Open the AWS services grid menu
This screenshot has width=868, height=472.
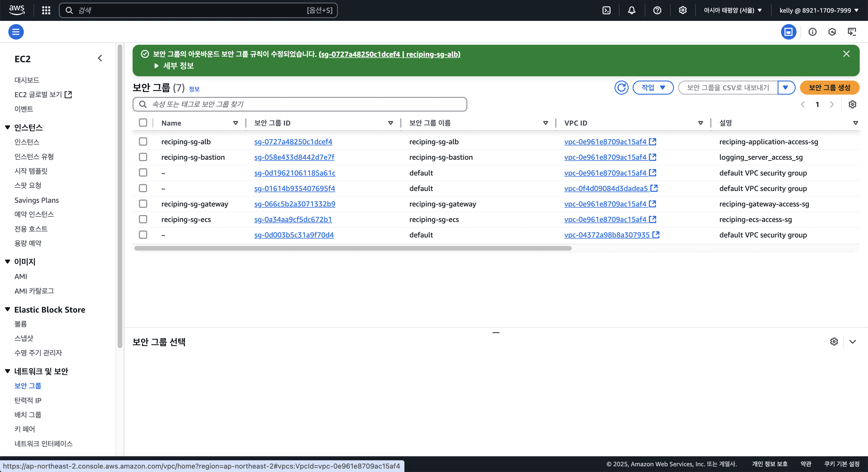[46, 10]
